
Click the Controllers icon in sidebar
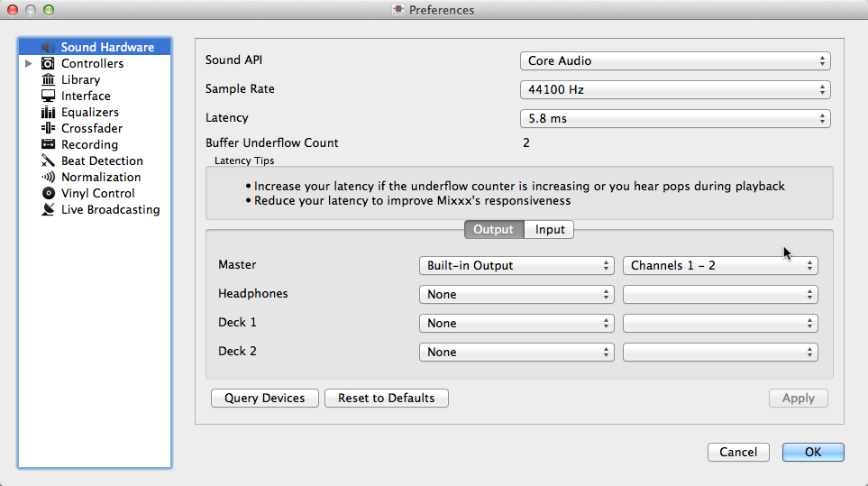(48, 63)
